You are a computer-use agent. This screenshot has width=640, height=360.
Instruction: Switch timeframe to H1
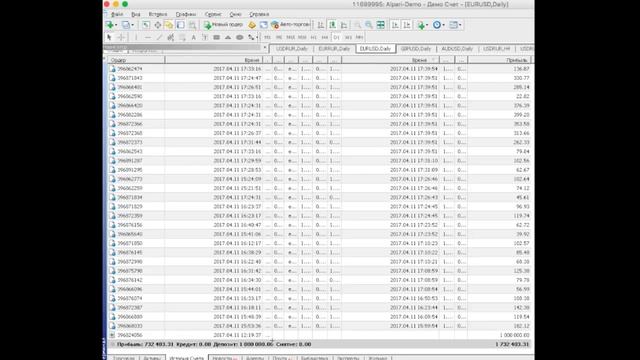pyautogui.click(x=313, y=37)
